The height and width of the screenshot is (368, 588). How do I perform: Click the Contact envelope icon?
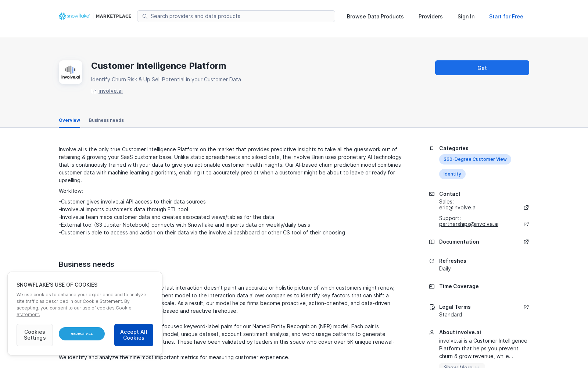click(432, 194)
